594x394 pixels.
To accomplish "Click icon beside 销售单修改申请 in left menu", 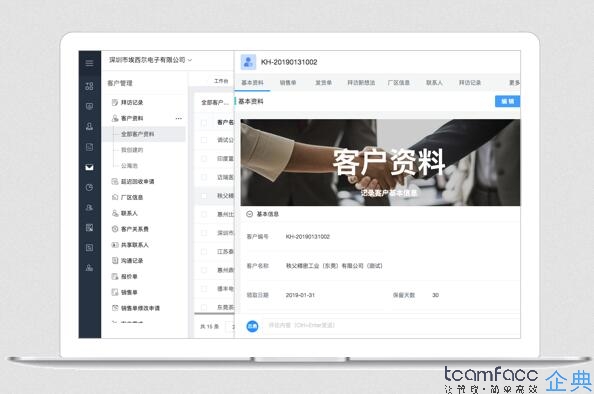I will click(115, 308).
